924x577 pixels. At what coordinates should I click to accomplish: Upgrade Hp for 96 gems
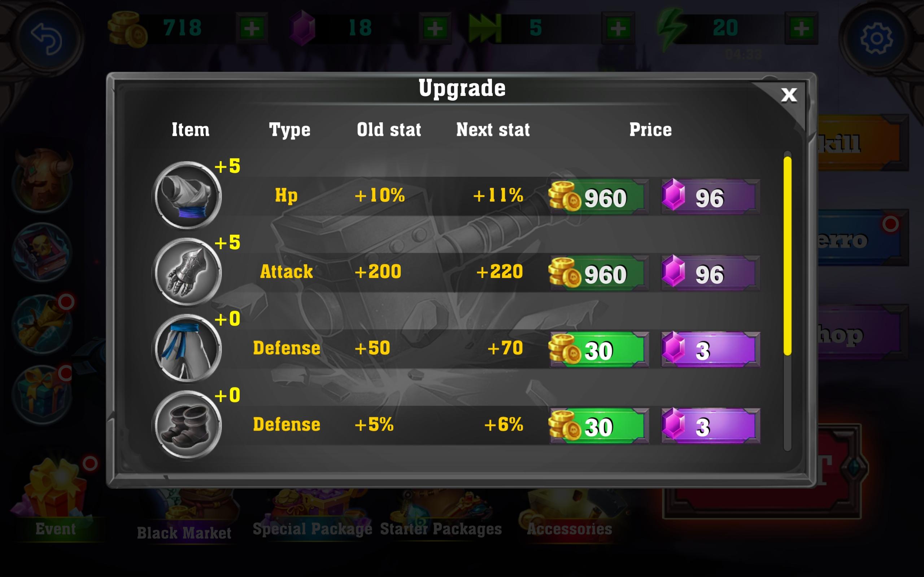click(x=711, y=197)
